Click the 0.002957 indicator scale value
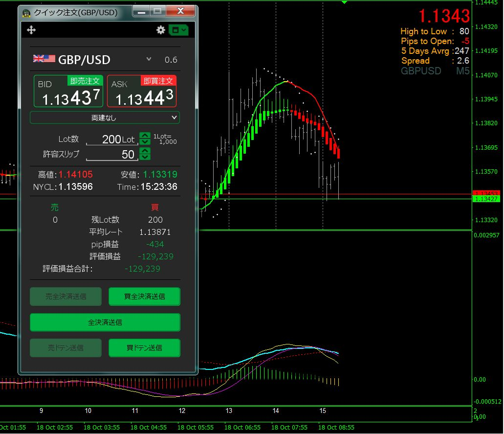The width and height of the screenshot is (504, 434). (486, 235)
